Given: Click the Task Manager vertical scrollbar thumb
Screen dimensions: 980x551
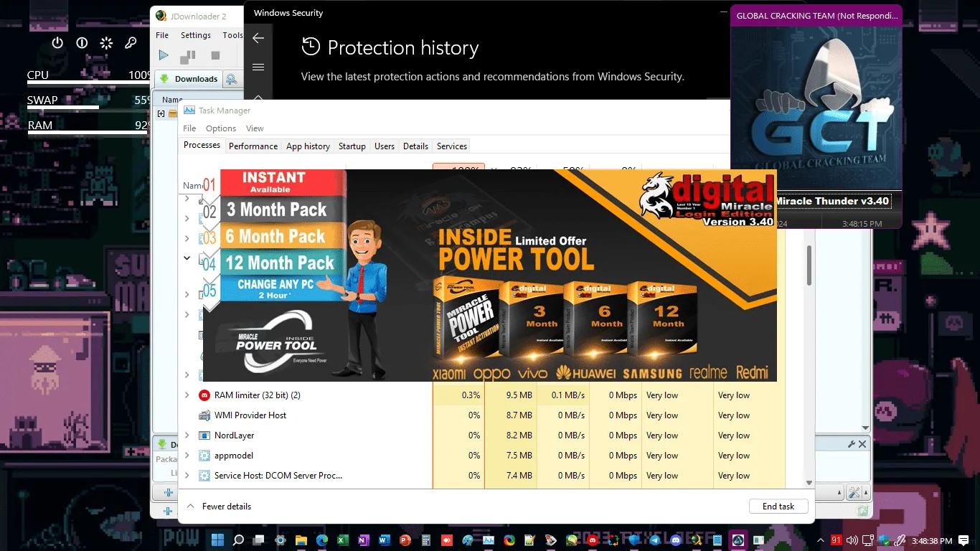Looking at the screenshot, I should pyautogui.click(x=809, y=265).
